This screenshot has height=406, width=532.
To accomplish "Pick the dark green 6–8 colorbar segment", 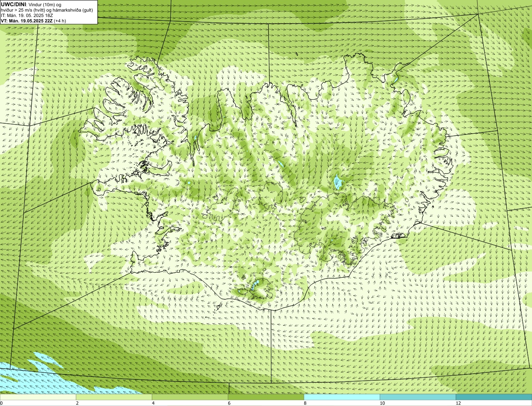I will coord(266,397).
